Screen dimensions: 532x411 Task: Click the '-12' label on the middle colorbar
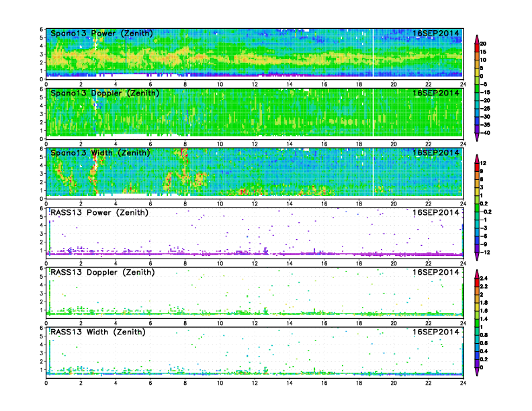pyautogui.click(x=485, y=253)
